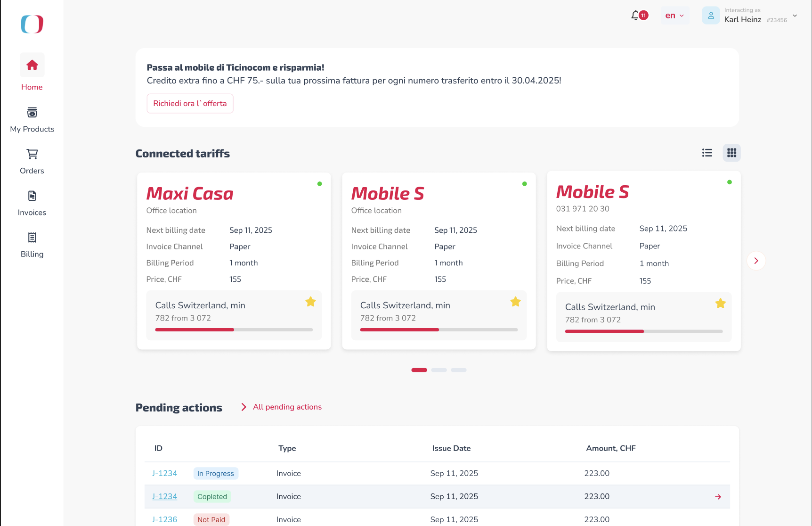The height and width of the screenshot is (526, 812).
Task: Open invoice J-1236 link
Action: tap(164, 519)
